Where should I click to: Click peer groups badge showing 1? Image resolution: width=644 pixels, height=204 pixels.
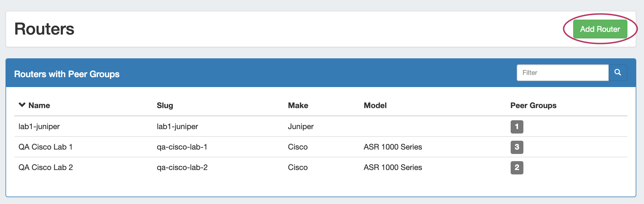tap(516, 127)
